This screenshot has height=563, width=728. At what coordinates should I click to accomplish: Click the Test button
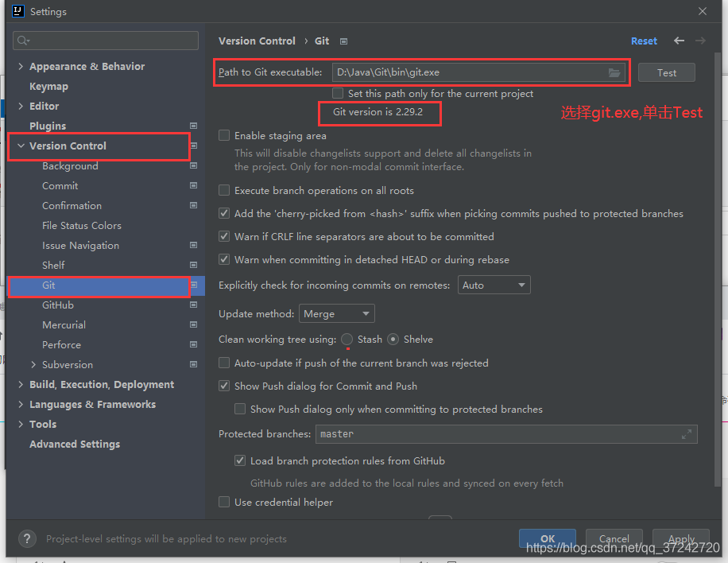click(x=666, y=72)
